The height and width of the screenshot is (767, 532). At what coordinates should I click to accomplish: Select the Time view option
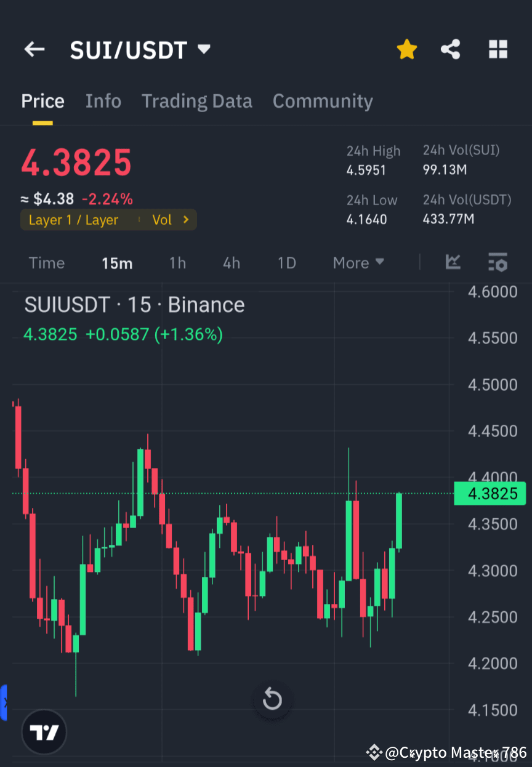pos(46,263)
